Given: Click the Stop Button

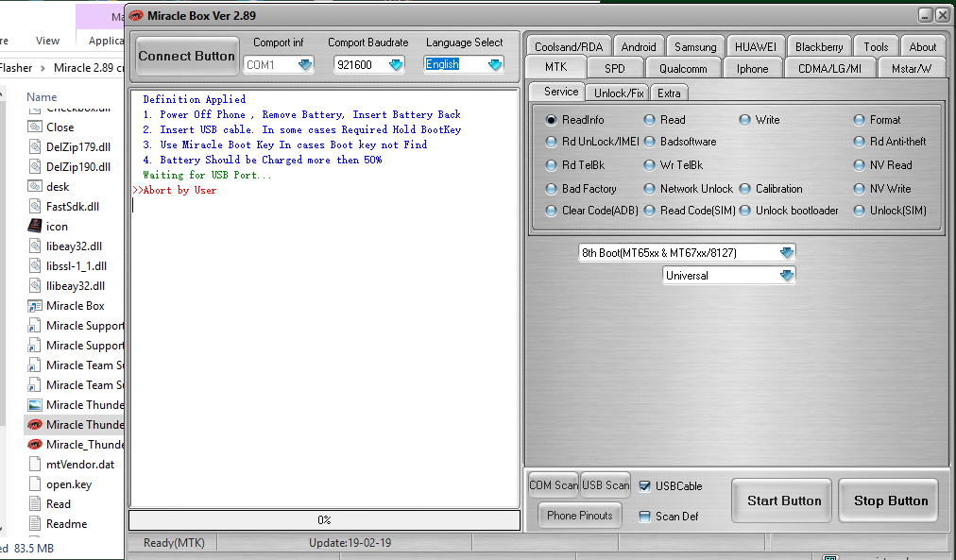Looking at the screenshot, I should [x=890, y=501].
